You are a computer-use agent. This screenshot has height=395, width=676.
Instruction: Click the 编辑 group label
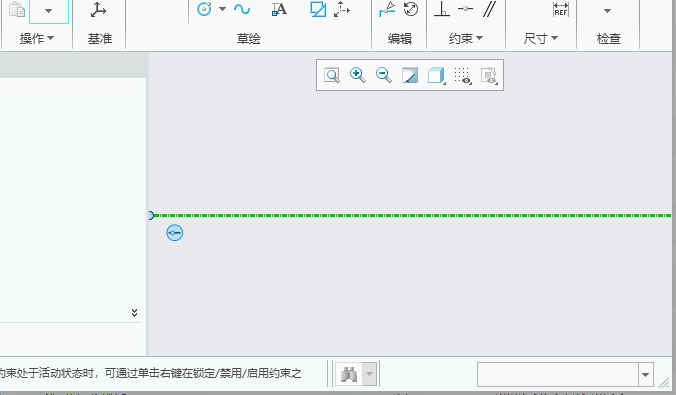coord(400,38)
